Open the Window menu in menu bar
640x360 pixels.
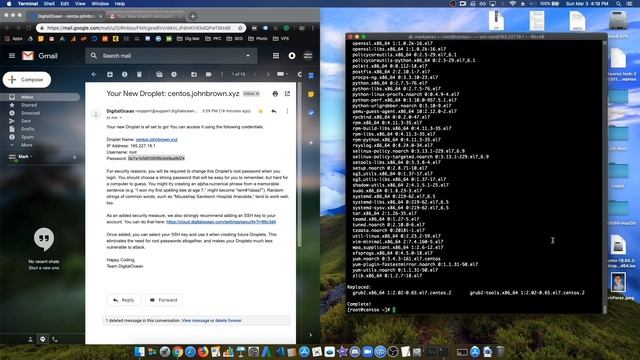click(x=100, y=4)
